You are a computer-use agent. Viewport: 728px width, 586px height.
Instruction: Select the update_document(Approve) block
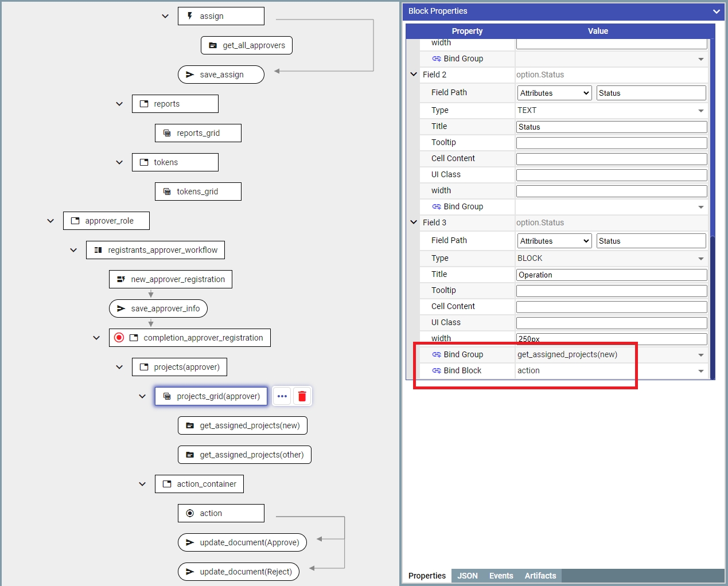coord(243,542)
